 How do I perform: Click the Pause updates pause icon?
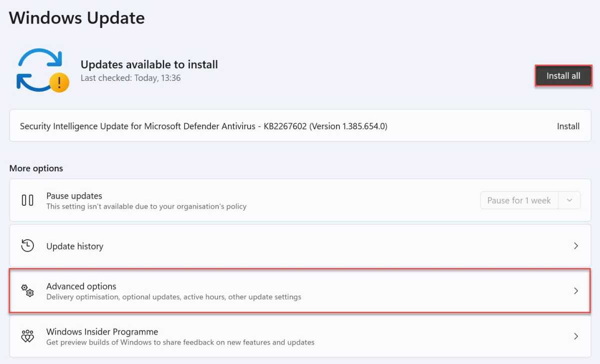pos(27,200)
